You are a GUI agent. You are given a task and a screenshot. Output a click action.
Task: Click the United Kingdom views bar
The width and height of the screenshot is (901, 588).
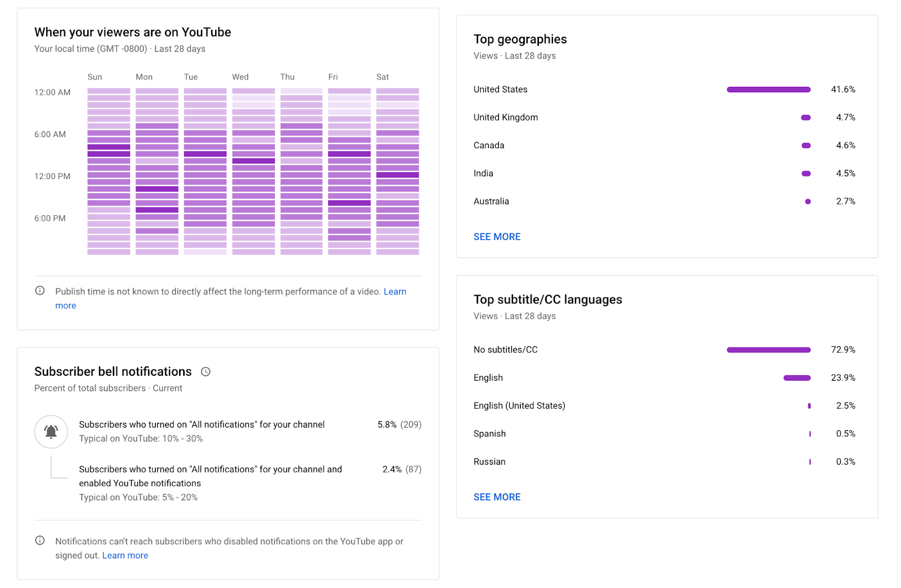pyautogui.click(x=806, y=118)
